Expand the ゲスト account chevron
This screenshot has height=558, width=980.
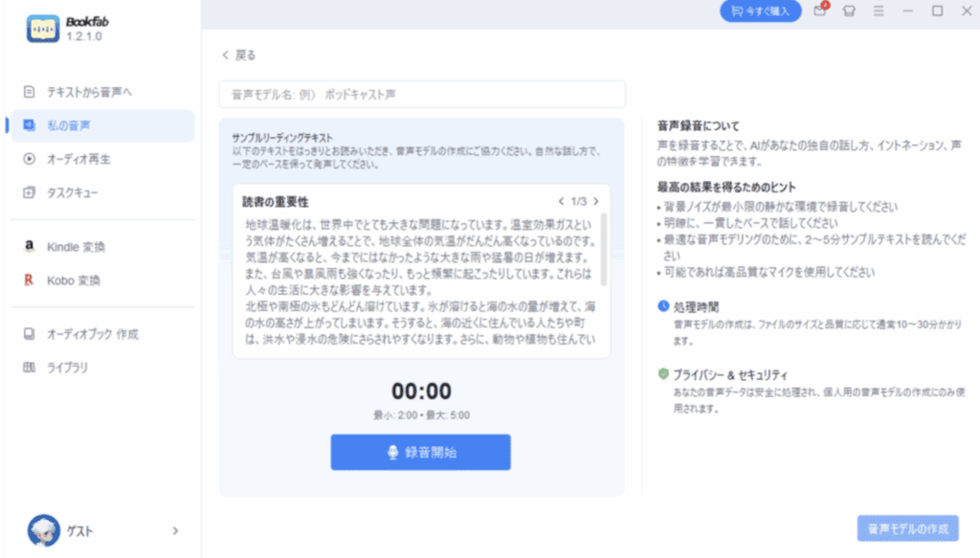[x=175, y=530]
